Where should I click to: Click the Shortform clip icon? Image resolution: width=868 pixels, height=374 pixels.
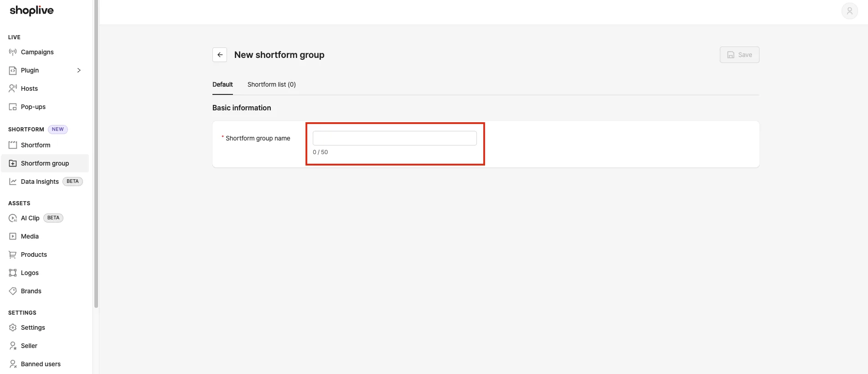pos(13,145)
